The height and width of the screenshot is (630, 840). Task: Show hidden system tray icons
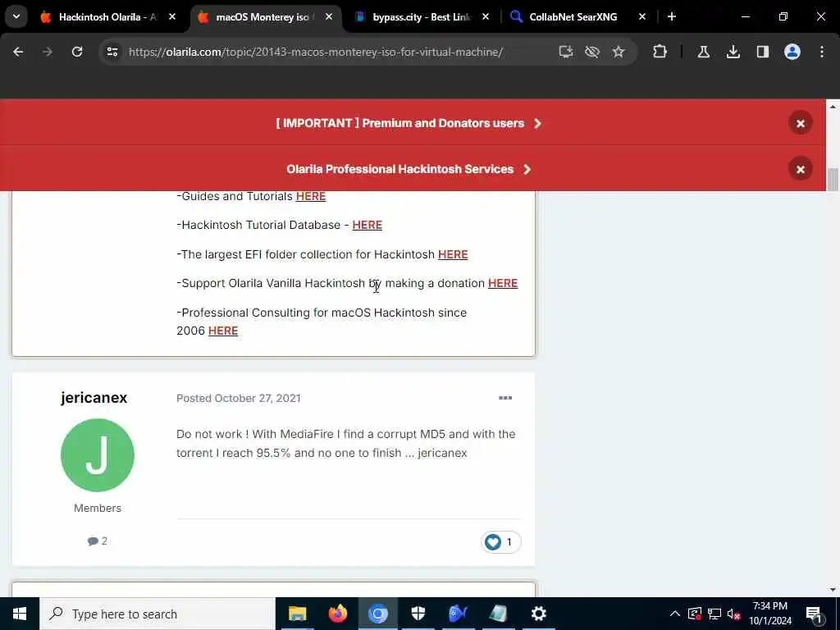(675, 614)
